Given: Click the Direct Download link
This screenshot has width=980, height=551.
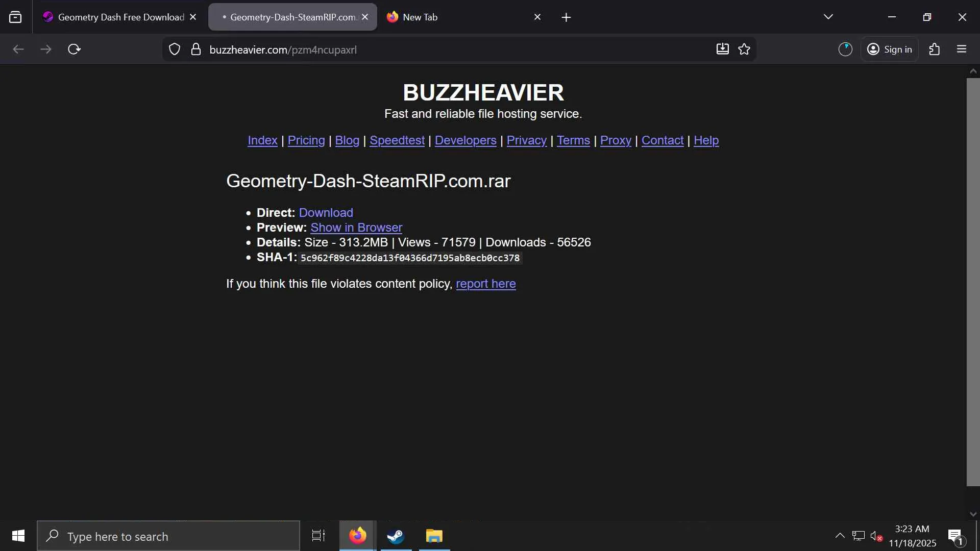Looking at the screenshot, I should (x=326, y=213).
